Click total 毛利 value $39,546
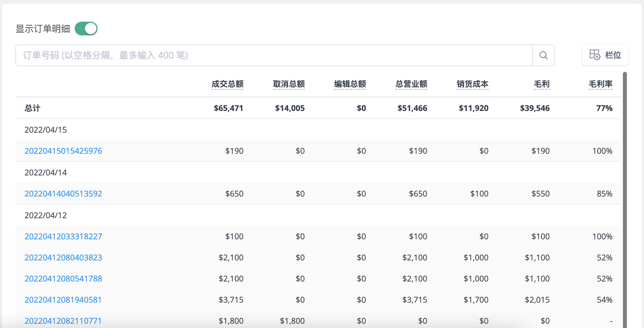 coord(535,108)
